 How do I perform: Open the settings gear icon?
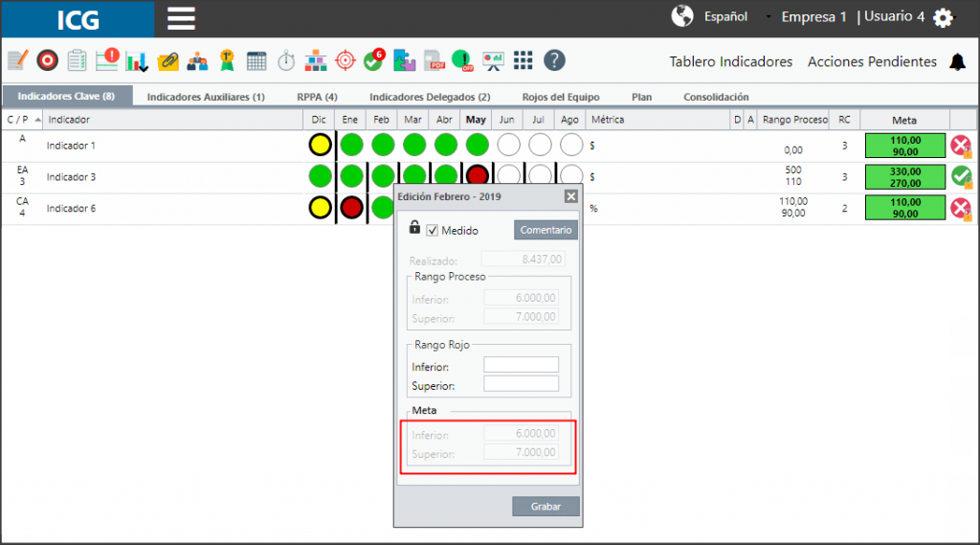(943, 17)
